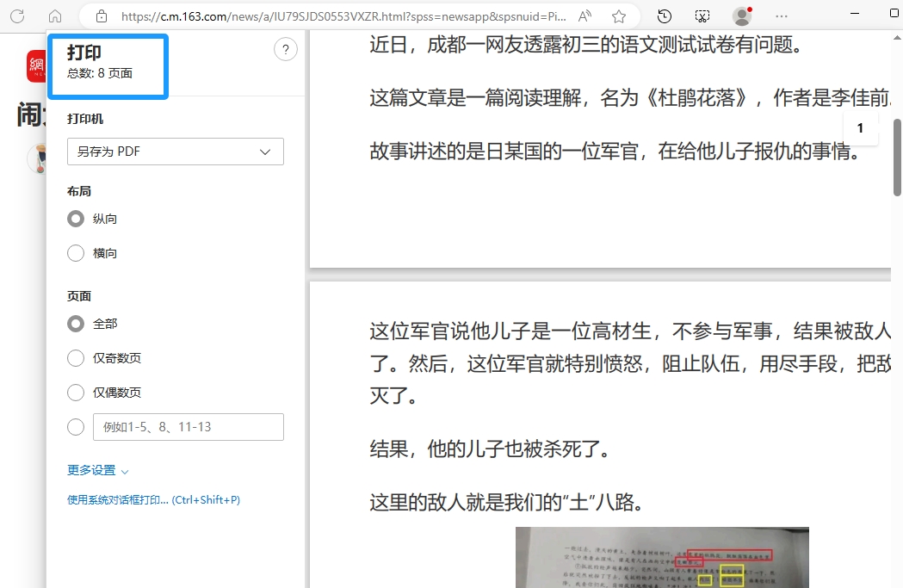Viewport: 903px width, 588px height.
Task: Click preview line 结果，他的儿子也被杀死了
Action: click(490, 449)
